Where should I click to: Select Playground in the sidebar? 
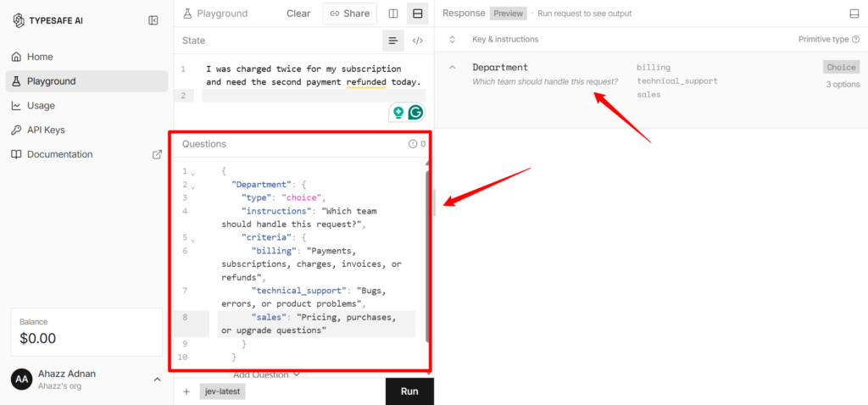(x=87, y=80)
